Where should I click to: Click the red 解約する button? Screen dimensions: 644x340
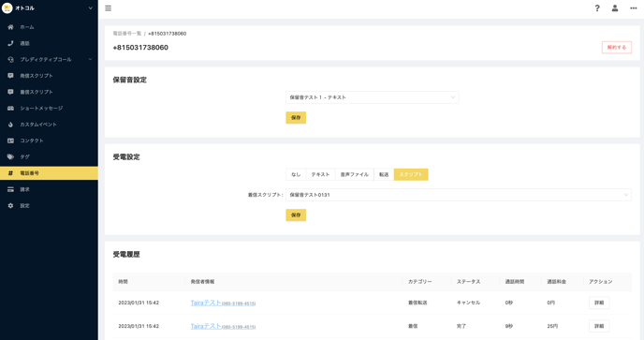tap(617, 48)
